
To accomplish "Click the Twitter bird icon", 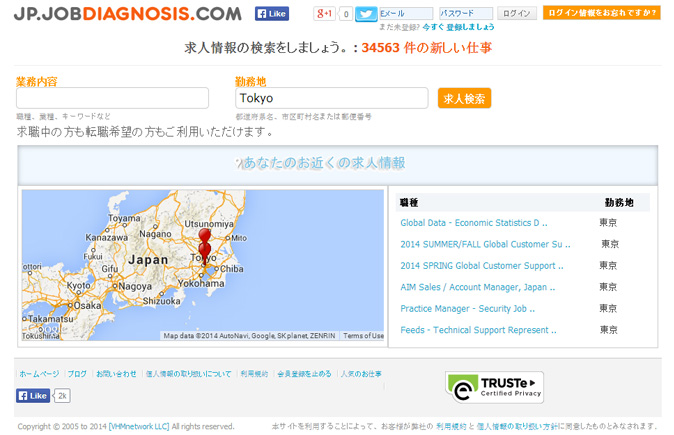I will click(366, 14).
